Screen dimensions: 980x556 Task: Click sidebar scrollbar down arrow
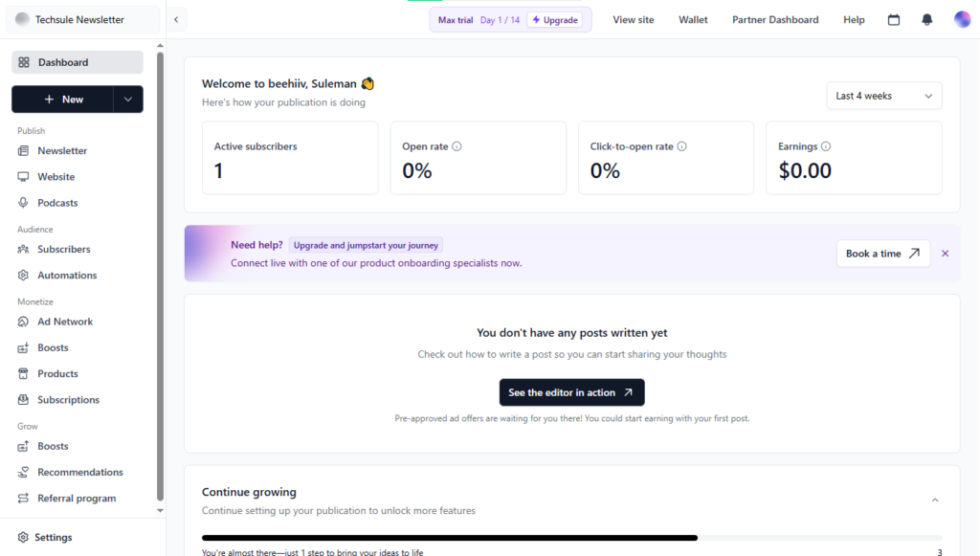[160, 510]
